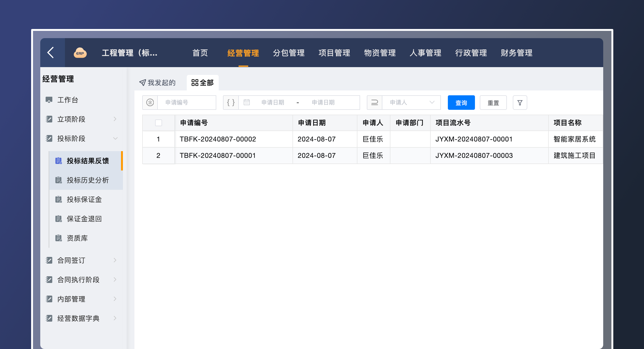
Task: Click the curly braces date range icon
Action: [x=231, y=103]
